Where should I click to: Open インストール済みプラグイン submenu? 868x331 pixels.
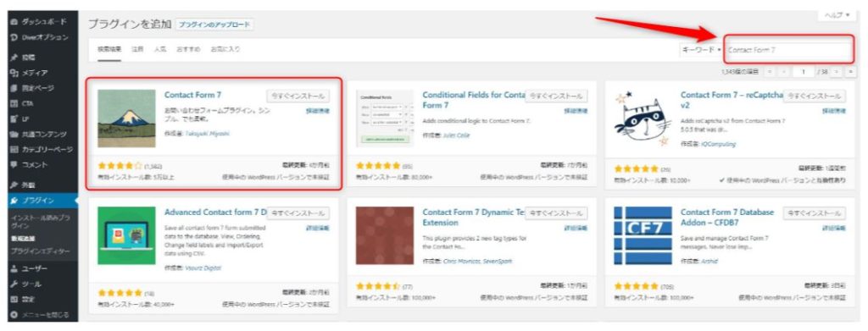40,222
